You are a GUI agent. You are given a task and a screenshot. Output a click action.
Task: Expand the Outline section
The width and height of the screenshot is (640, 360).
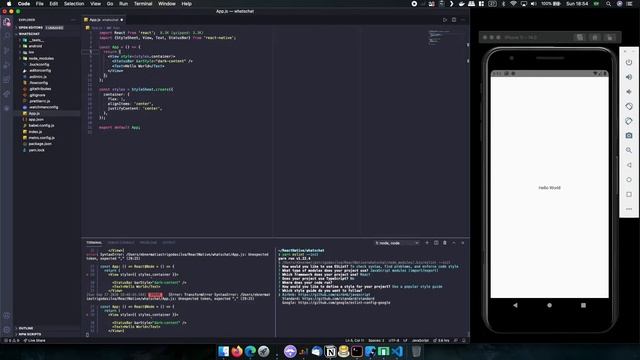pos(25,328)
